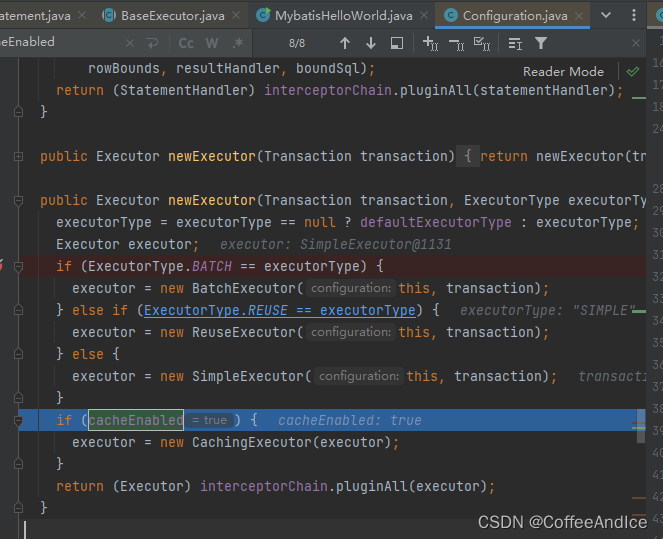Click the ExecutorType.REUSE == executorType link

point(279,310)
